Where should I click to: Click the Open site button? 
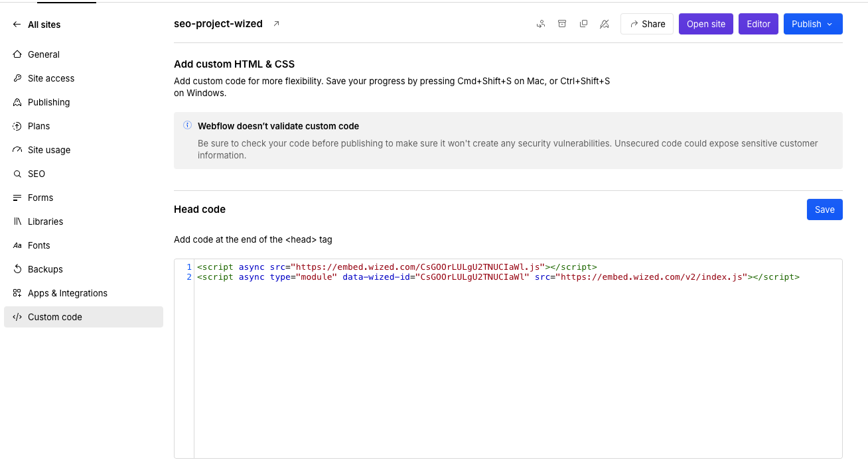click(x=706, y=24)
